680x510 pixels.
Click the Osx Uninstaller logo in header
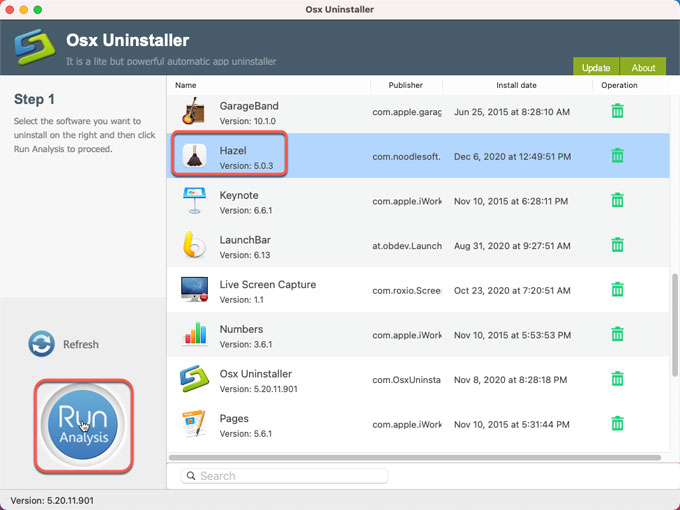(x=35, y=47)
